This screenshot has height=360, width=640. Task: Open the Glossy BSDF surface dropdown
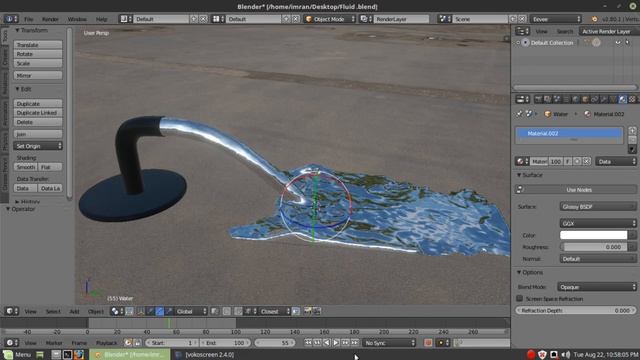tap(598, 207)
